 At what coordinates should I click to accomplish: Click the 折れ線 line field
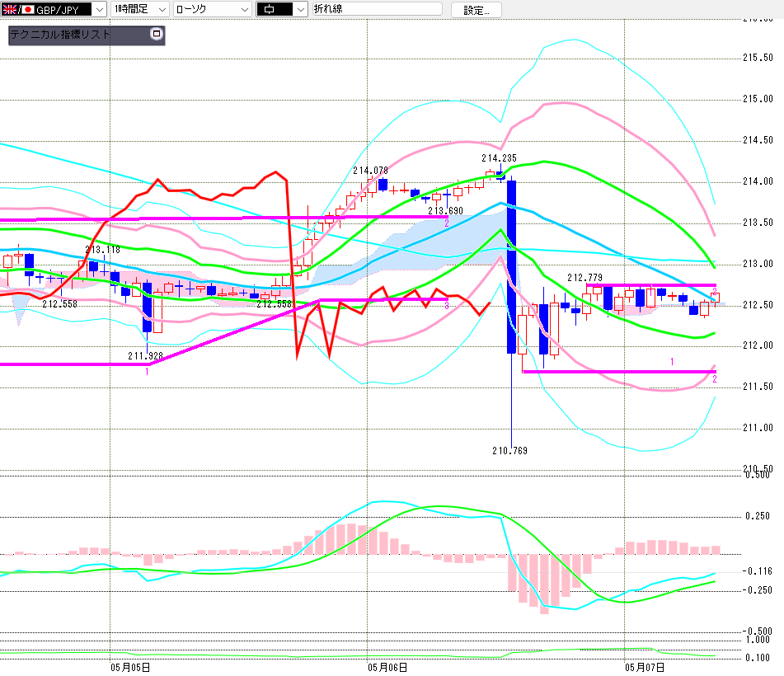377,8
